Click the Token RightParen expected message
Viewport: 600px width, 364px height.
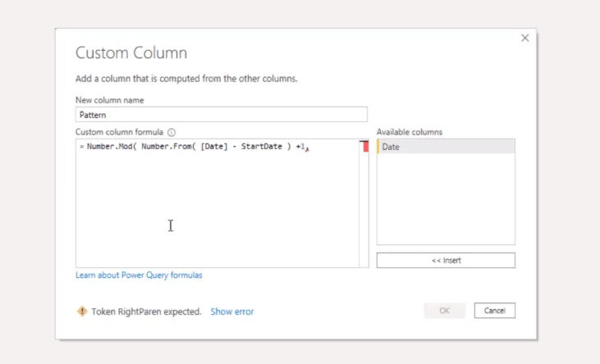coord(146,312)
